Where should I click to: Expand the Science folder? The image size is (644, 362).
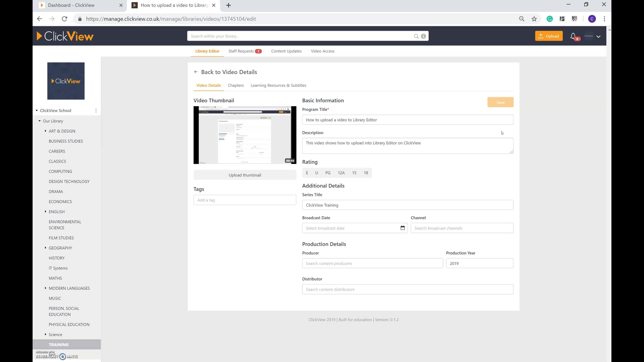[x=46, y=334]
